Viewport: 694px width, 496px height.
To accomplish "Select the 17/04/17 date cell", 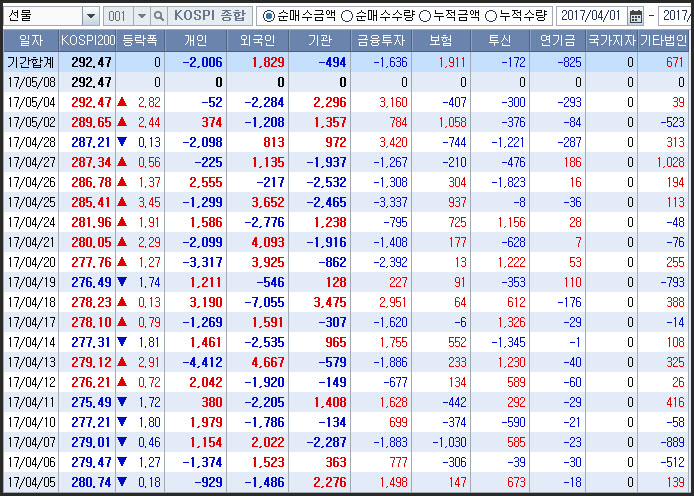I will coord(31,322).
